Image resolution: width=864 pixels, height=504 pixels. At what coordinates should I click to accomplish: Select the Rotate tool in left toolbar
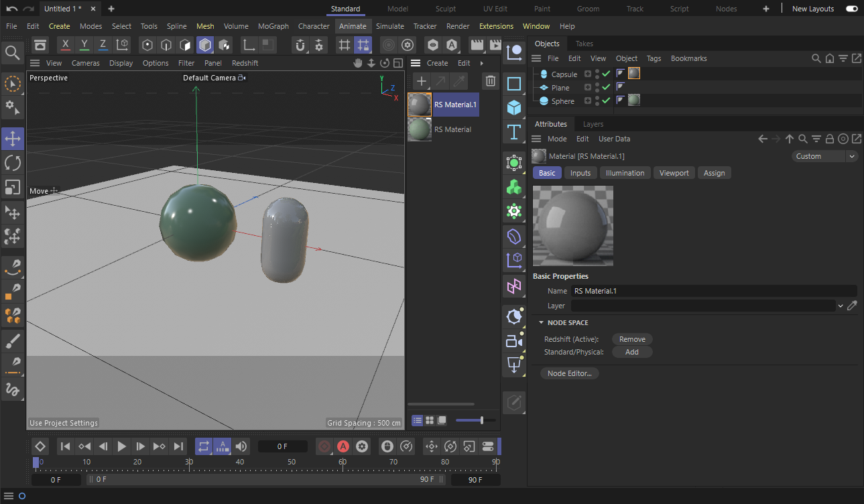(13, 163)
